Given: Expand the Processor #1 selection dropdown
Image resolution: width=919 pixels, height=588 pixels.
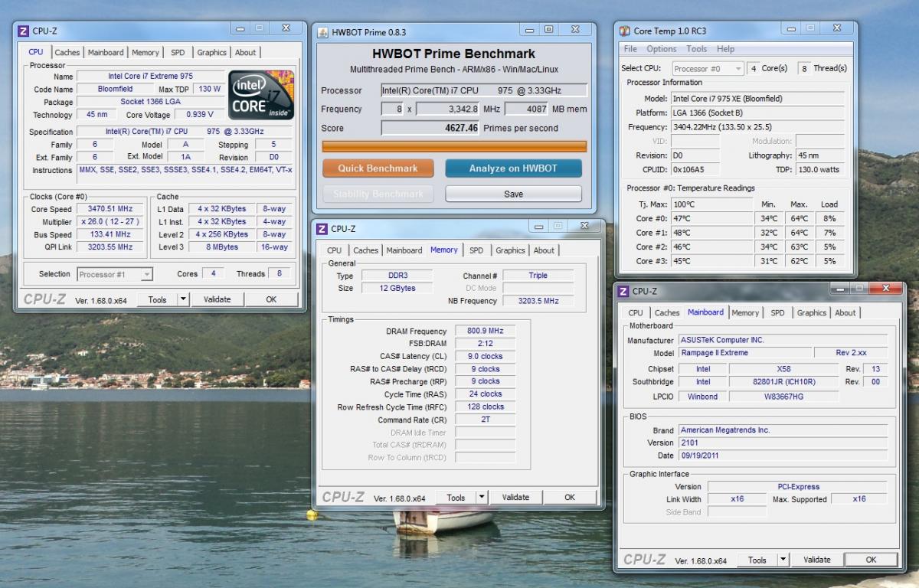Looking at the screenshot, I should pos(146,274).
